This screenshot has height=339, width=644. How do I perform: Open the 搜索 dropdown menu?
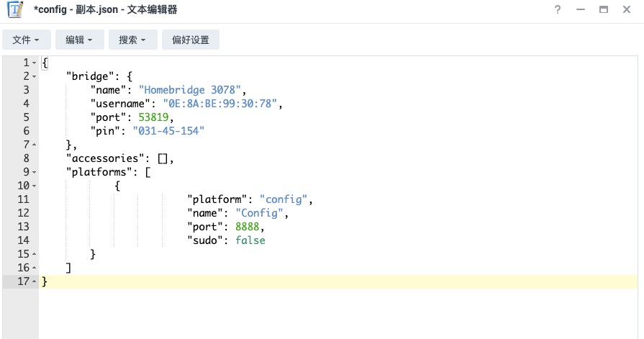(132, 40)
